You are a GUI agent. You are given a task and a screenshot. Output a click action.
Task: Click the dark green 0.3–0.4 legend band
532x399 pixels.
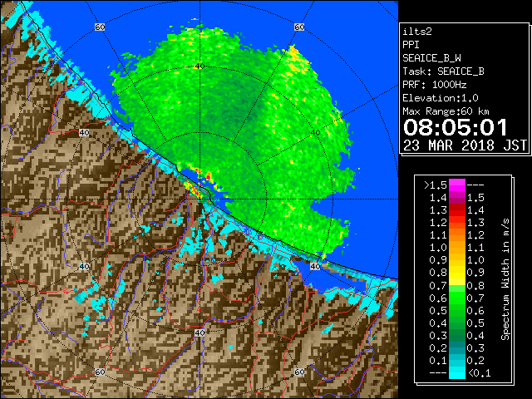coord(457,336)
